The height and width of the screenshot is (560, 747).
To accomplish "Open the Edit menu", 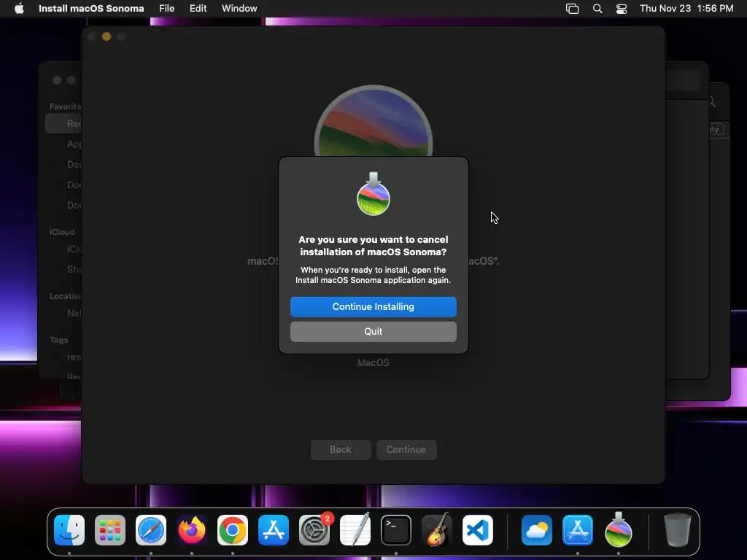I will [198, 9].
